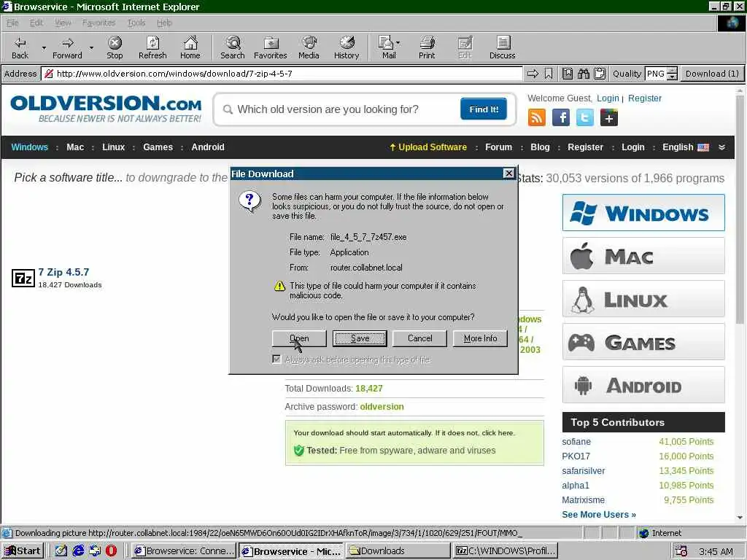Screen dimensions: 747x560
Task: Open the Edit menu
Action: tap(36, 23)
